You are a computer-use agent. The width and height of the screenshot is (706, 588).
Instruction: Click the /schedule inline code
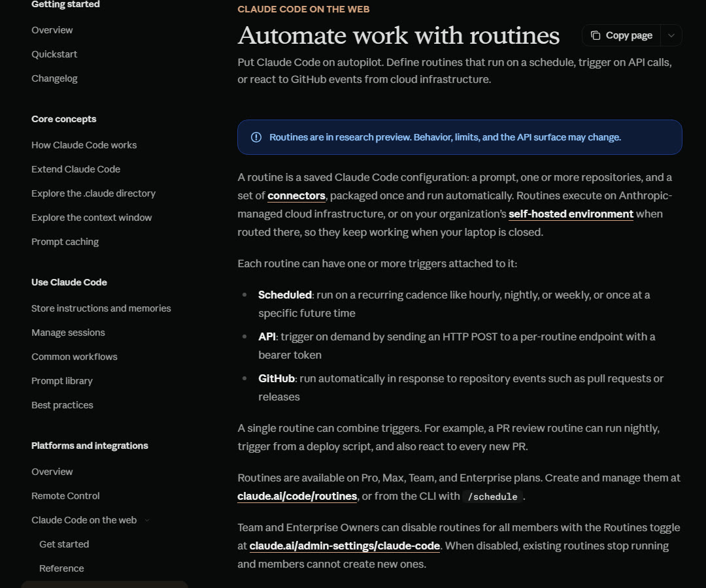tap(493, 497)
